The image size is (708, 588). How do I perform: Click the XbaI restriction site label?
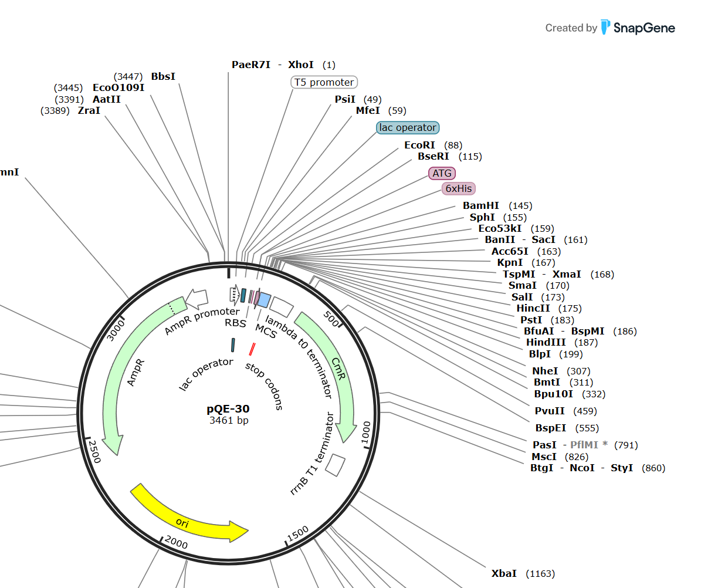[x=504, y=573]
